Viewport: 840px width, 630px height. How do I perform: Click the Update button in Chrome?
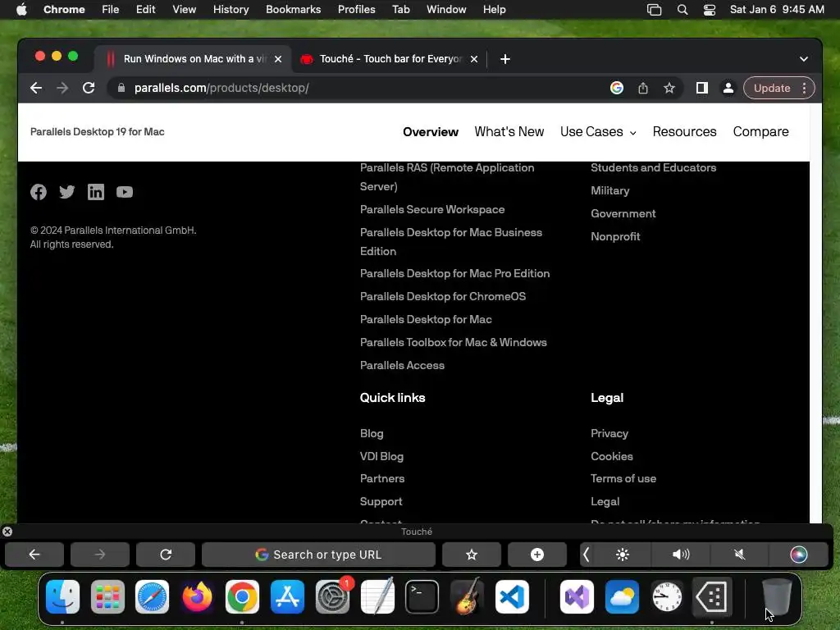click(x=772, y=88)
